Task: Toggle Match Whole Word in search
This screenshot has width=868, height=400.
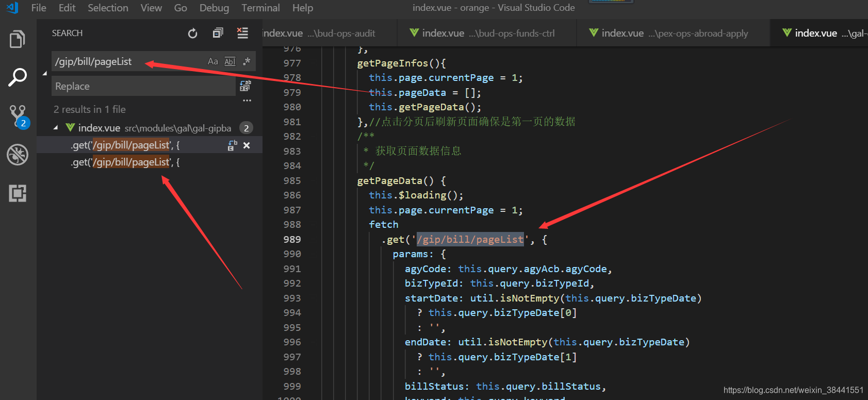Action: point(230,61)
